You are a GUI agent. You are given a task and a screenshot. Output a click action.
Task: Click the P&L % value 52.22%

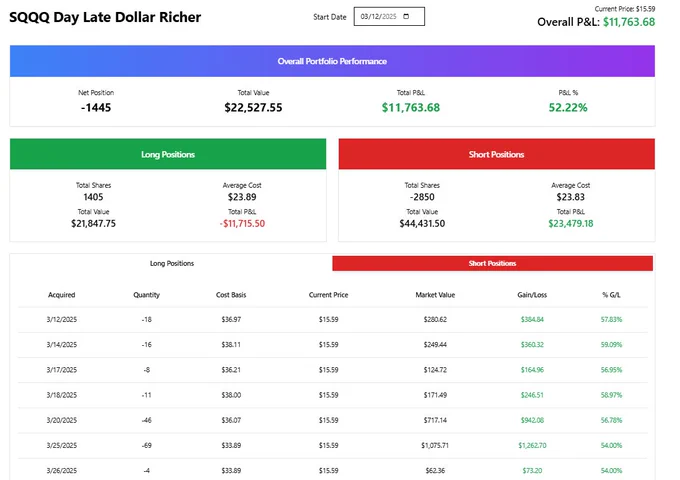pyautogui.click(x=568, y=108)
